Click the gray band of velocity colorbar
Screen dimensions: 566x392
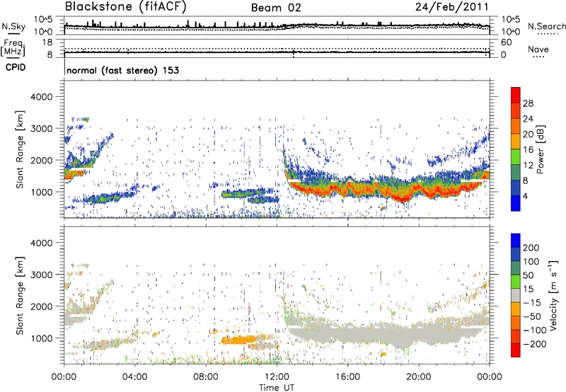(516, 296)
